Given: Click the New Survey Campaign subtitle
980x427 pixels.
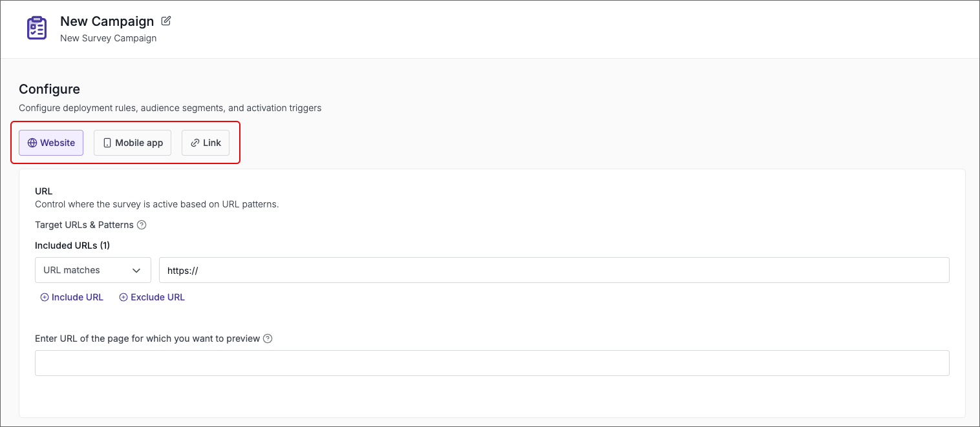Looking at the screenshot, I should click(109, 38).
